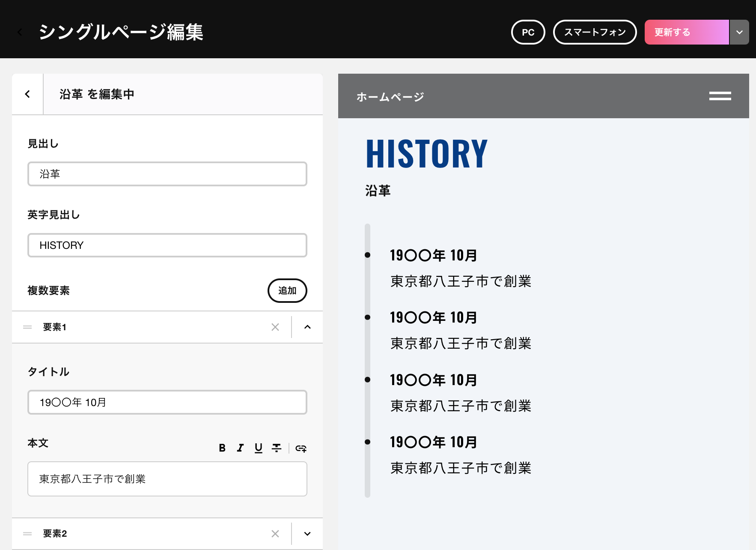Click the HISTORY heading in preview

pyautogui.click(x=427, y=153)
